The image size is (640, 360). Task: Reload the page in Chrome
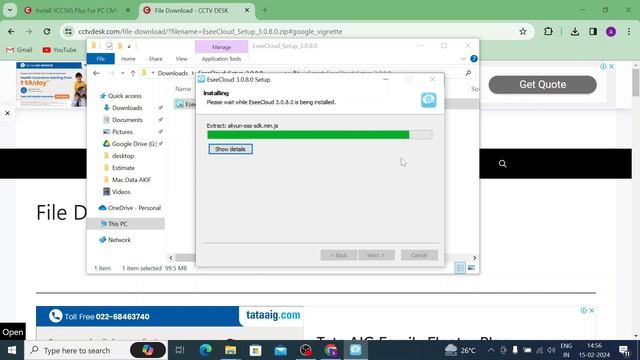click(47, 31)
